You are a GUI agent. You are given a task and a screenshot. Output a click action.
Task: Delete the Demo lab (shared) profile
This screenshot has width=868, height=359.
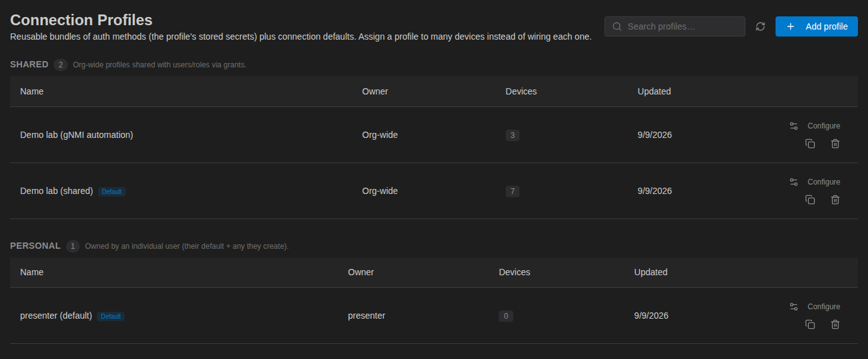click(x=835, y=200)
